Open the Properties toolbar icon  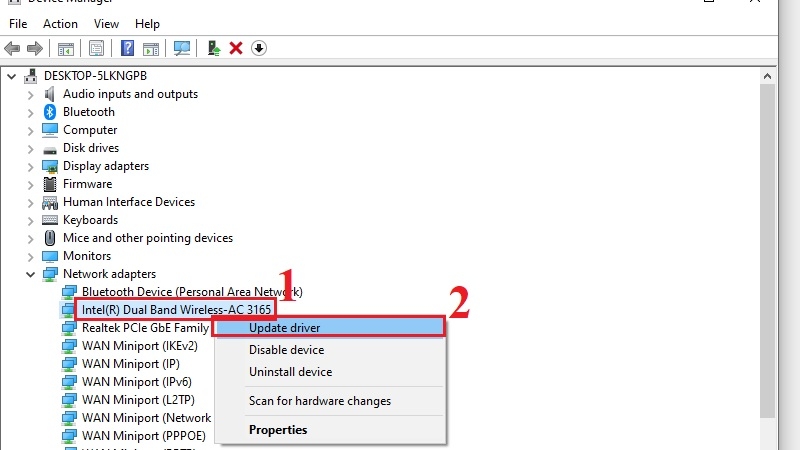pos(96,48)
